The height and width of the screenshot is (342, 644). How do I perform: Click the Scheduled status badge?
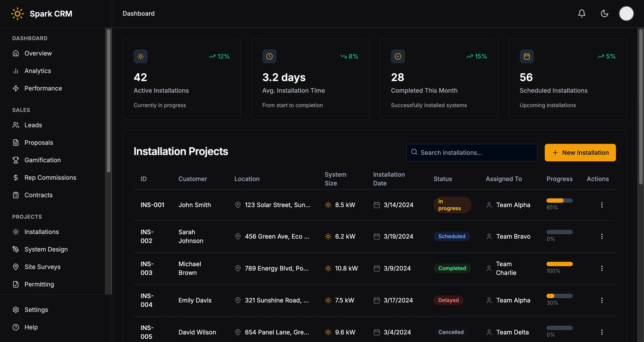(452, 236)
